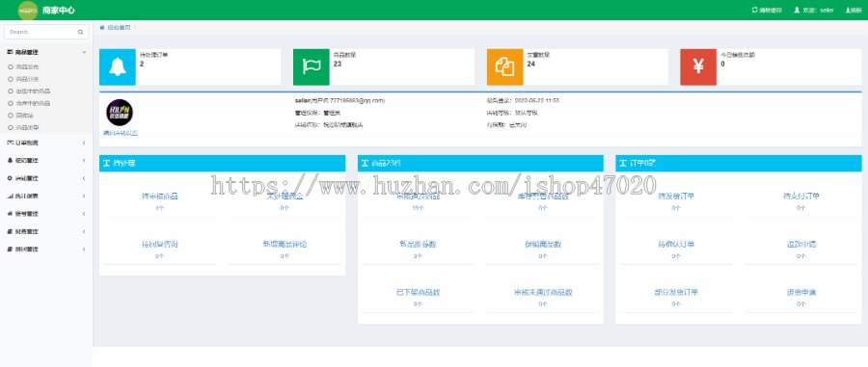Click the orange documents icon on article count card
The height and width of the screenshot is (367, 868).
click(x=504, y=66)
